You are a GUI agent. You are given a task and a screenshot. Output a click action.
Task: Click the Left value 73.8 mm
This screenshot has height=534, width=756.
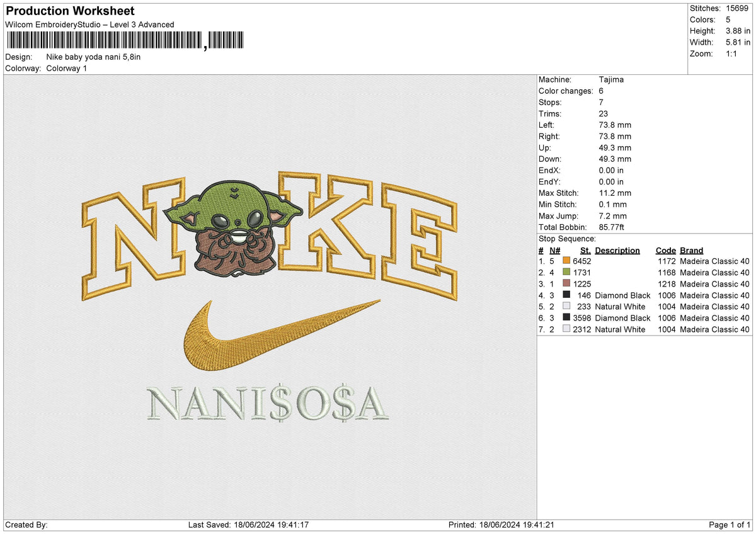tap(615, 125)
